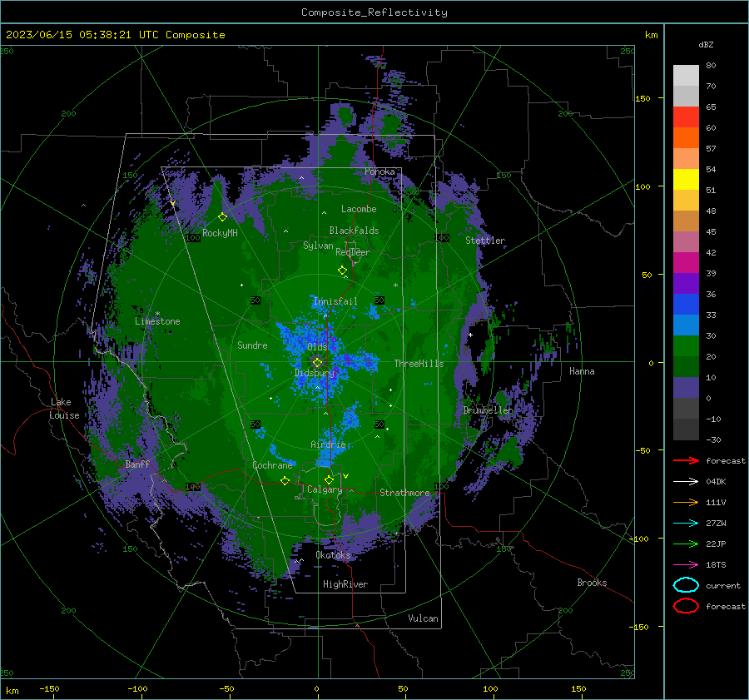This screenshot has height=700, width=749.
Task: Click the Composite_Reflectivity title
Action: 374,12
